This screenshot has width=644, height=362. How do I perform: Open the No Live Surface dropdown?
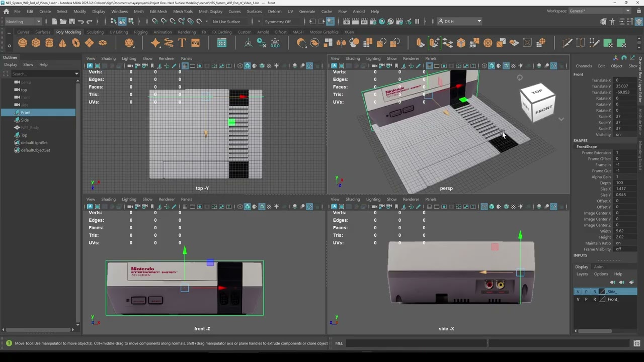(x=231, y=22)
